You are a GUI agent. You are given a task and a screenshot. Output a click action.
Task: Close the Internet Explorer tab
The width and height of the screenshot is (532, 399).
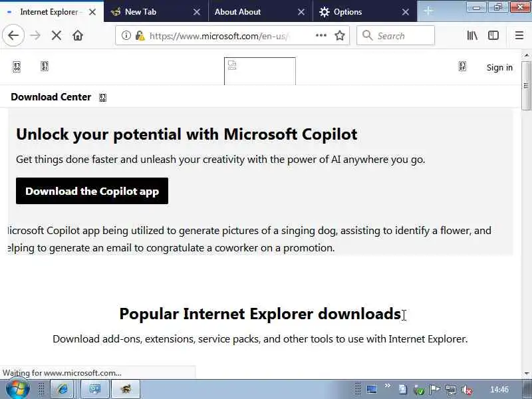point(92,12)
